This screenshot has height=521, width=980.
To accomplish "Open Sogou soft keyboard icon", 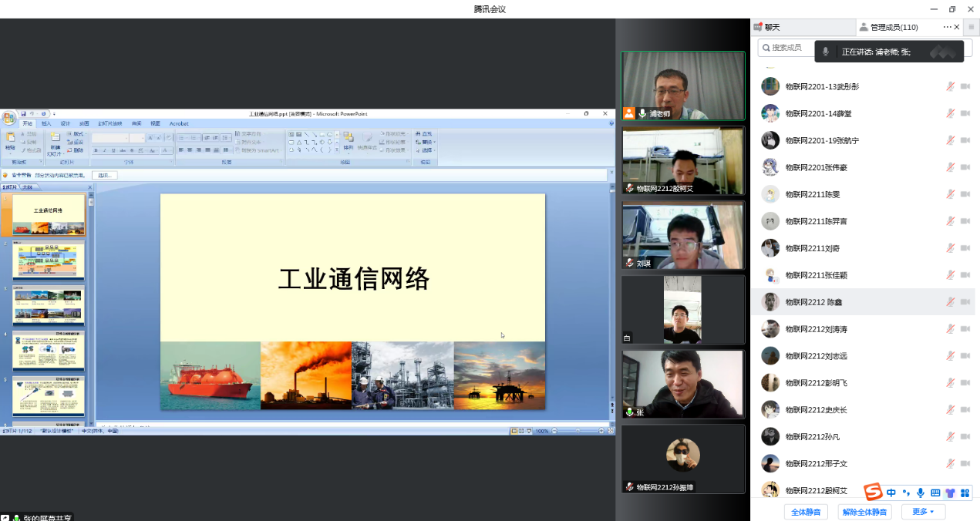I will coord(935,493).
